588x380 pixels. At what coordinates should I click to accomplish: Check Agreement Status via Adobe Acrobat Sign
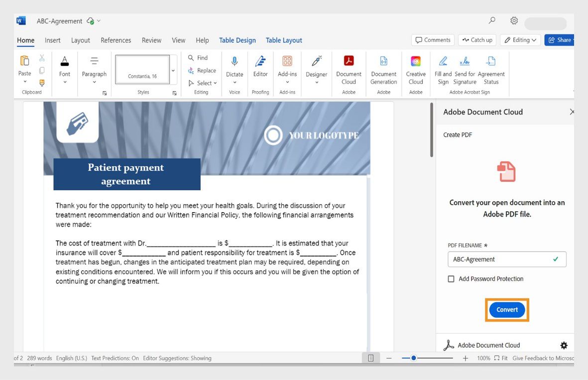pos(491,70)
